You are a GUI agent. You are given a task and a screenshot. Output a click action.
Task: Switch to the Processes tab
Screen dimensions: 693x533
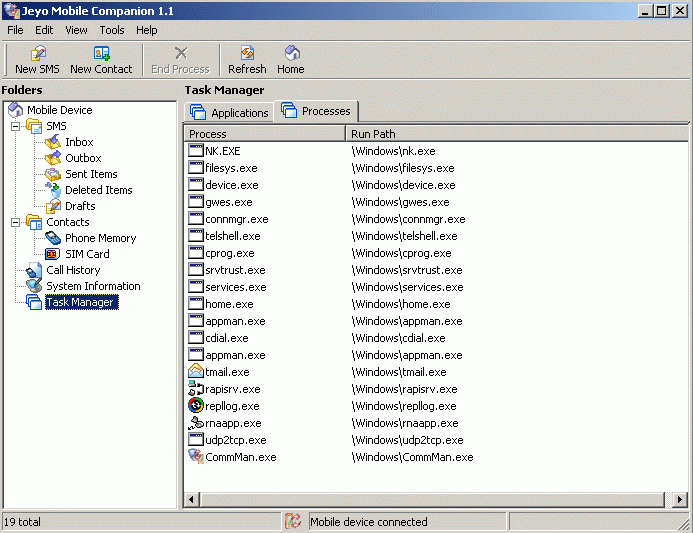point(316,111)
